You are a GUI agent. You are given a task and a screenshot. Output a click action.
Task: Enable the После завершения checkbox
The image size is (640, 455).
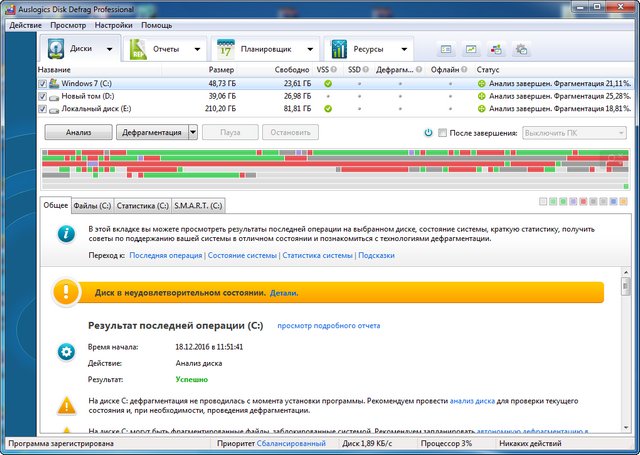pyautogui.click(x=443, y=132)
